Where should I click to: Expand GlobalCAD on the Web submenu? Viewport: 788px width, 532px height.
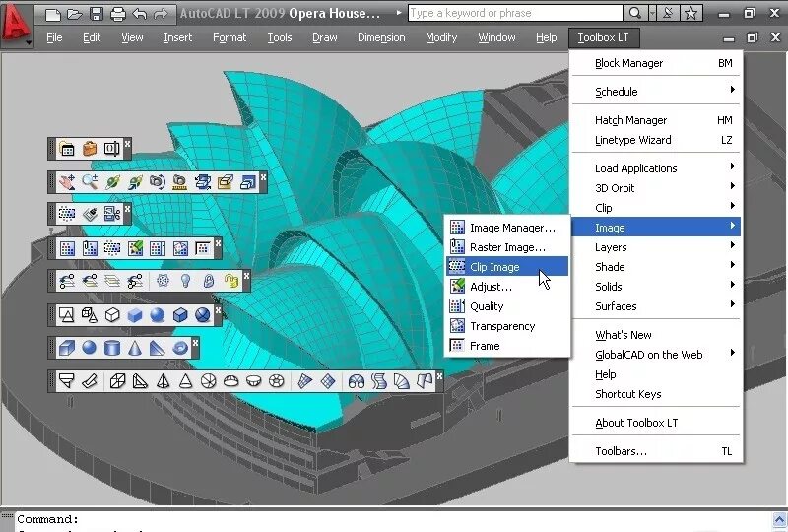(x=656, y=354)
